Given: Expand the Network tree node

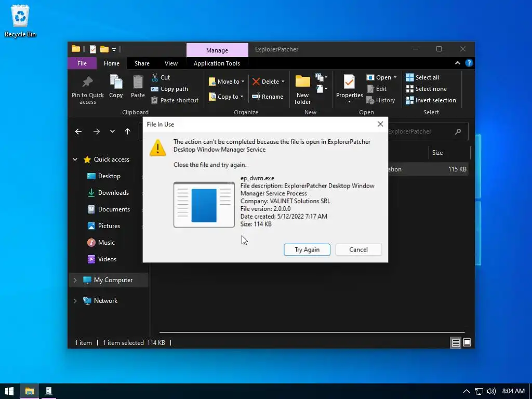Looking at the screenshot, I should coord(75,301).
